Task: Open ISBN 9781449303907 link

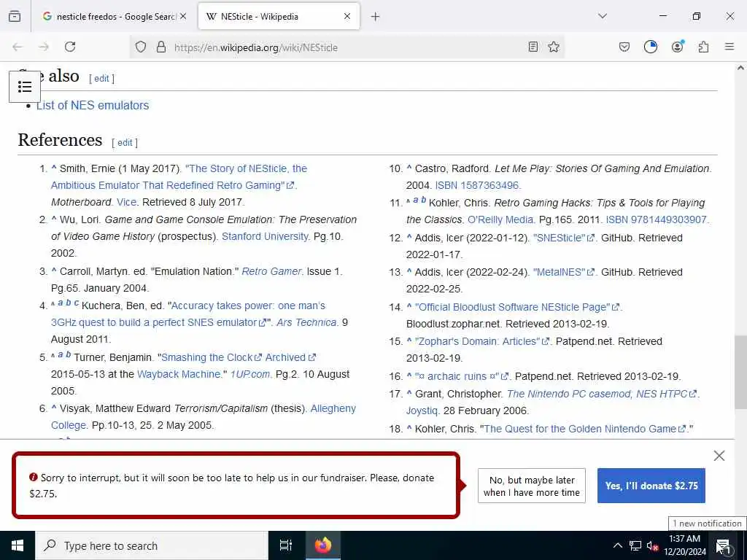Action: click(656, 219)
